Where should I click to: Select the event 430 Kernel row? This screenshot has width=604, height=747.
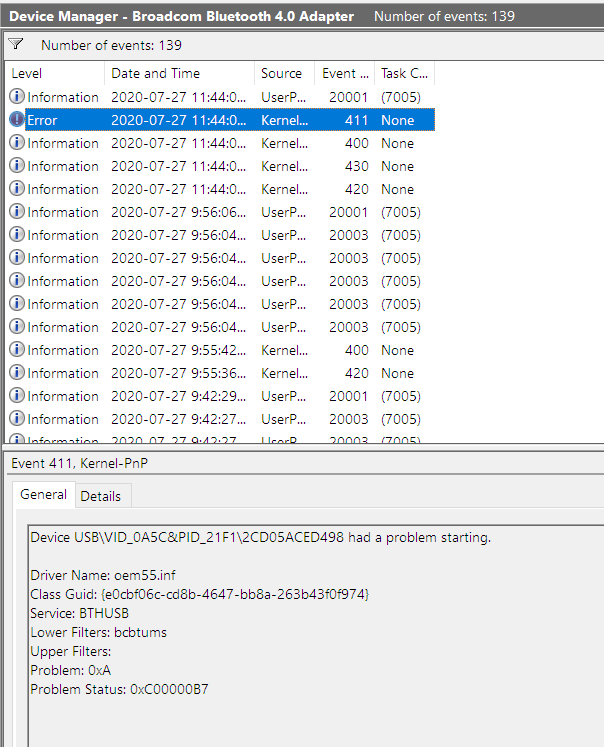tap(221, 166)
